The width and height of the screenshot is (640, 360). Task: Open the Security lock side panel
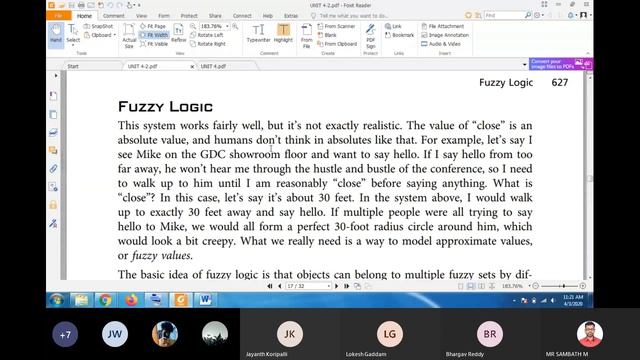[53, 205]
